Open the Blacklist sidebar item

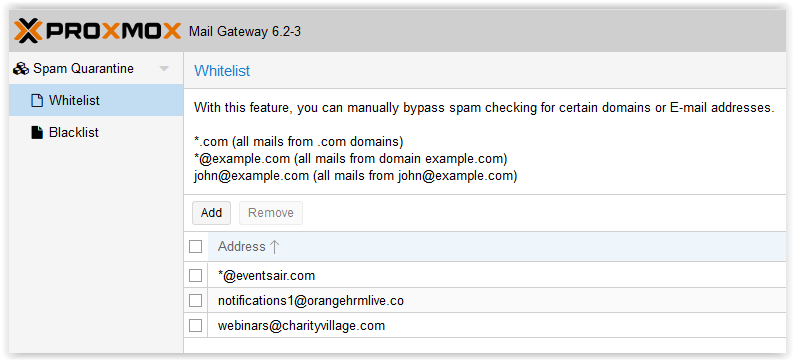coord(96,133)
